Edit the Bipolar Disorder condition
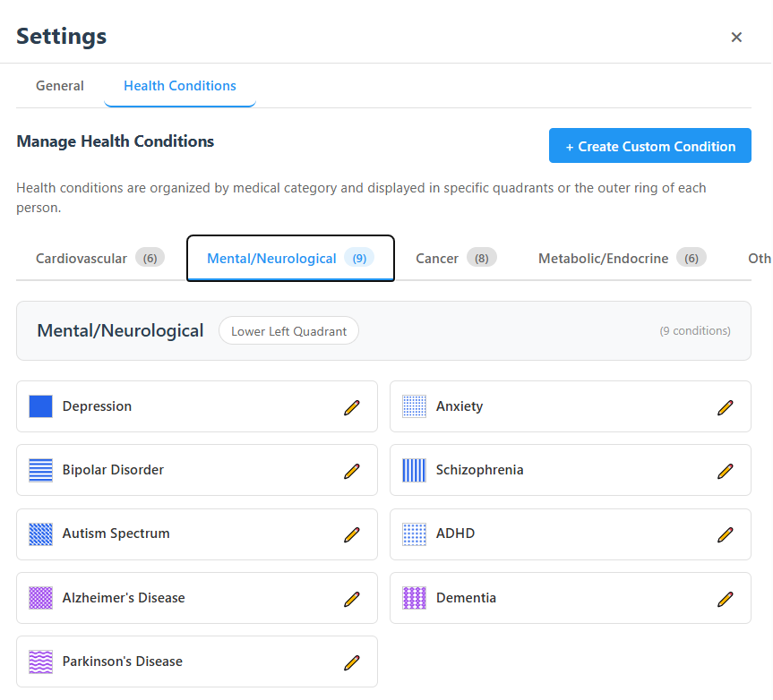The image size is (773, 700). [x=352, y=470]
